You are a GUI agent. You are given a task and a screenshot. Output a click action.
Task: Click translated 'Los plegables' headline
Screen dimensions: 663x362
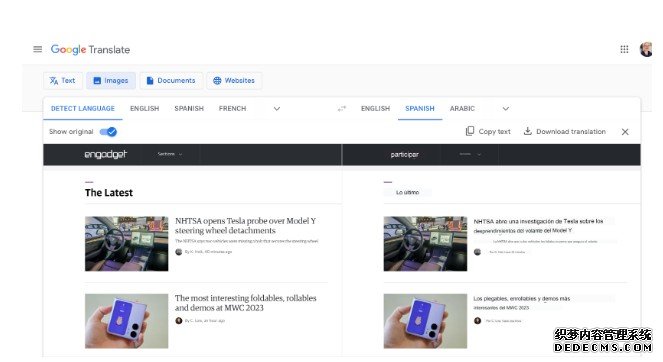(x=522, y=303)
